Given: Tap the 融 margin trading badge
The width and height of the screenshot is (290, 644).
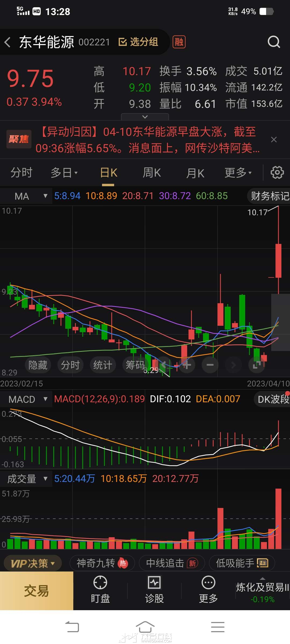Looking at the screenshot, I should pyautogui.click(x=179, y=42).
